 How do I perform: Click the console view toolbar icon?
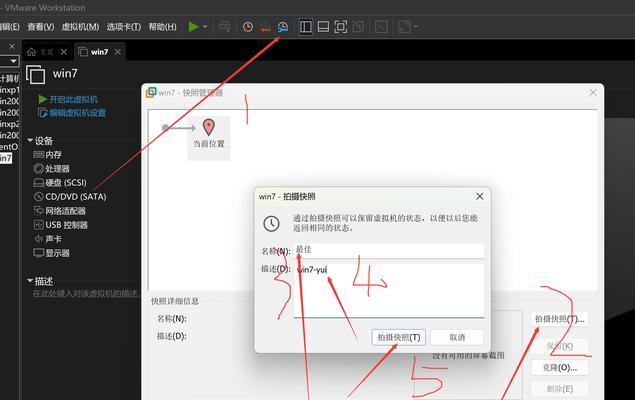pyautogui.click(x=381, y=27)
